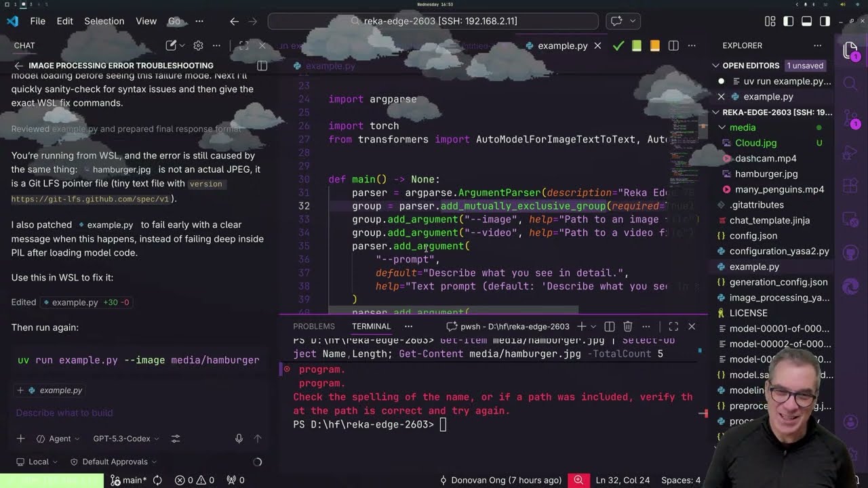Viewport: 868px width, 488px height.
Task: Open the Edit menu
Action: (x=65, y=21)
